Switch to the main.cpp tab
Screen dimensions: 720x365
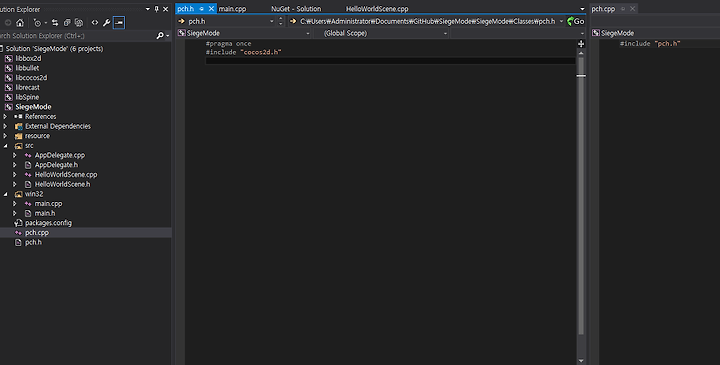(x=232, y=9)
